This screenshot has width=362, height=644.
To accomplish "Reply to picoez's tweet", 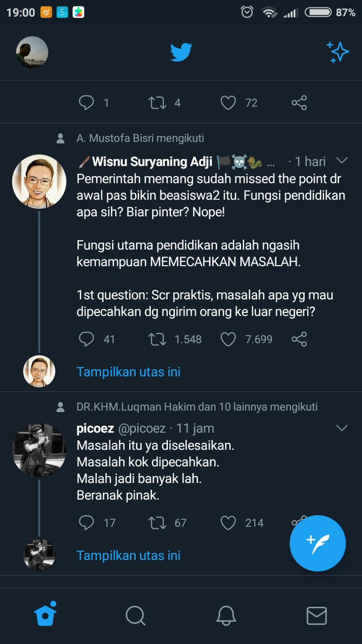I will [x=86, y=523].
